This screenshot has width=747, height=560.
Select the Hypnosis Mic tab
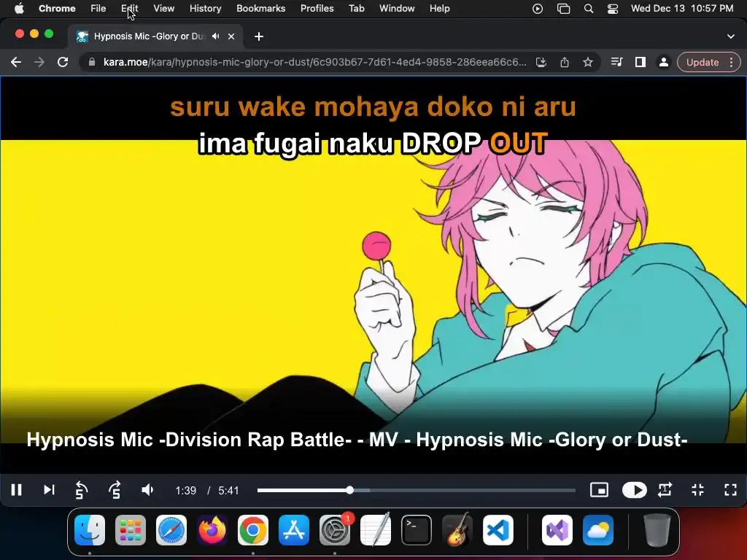(149, 36)
